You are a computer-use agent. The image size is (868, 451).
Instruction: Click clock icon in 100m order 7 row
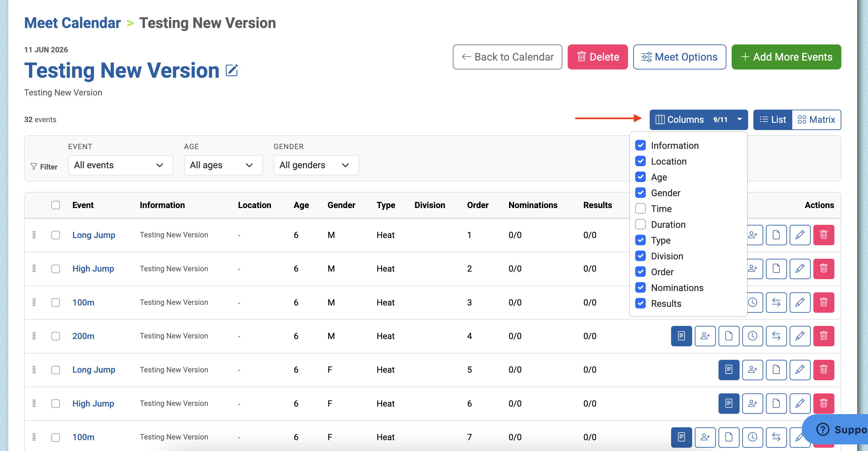click(x=753, y=437)
